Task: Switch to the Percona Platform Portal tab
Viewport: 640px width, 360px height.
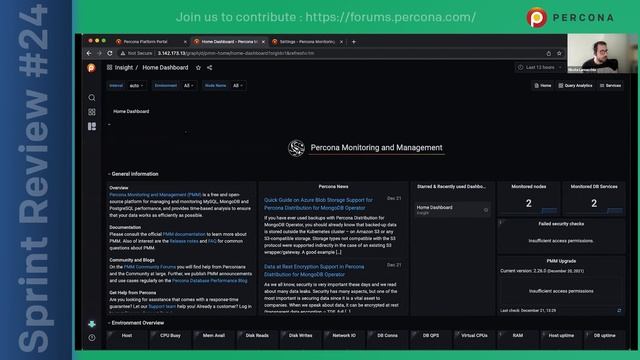Action: (146, 42)
